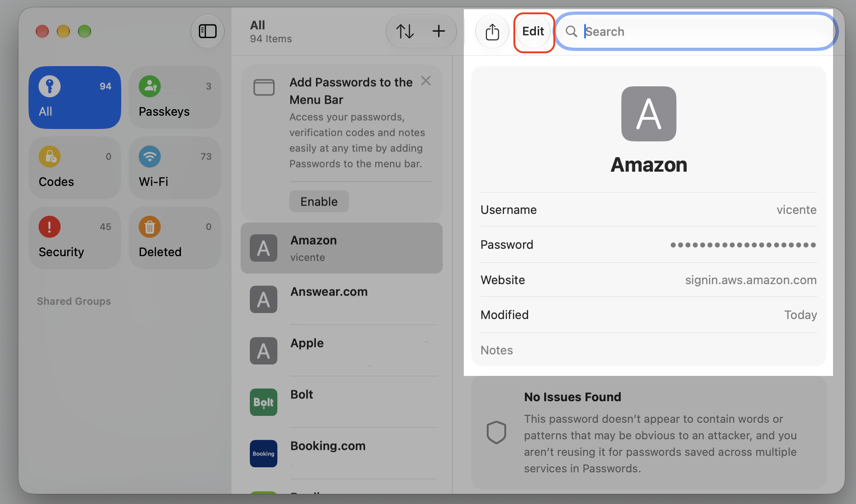Click the Modified Today value

tap(800, 315)
